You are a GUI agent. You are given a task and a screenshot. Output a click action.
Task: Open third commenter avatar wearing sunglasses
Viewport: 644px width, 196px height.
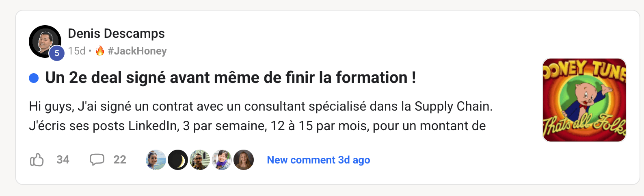click(x=200, y=160)
